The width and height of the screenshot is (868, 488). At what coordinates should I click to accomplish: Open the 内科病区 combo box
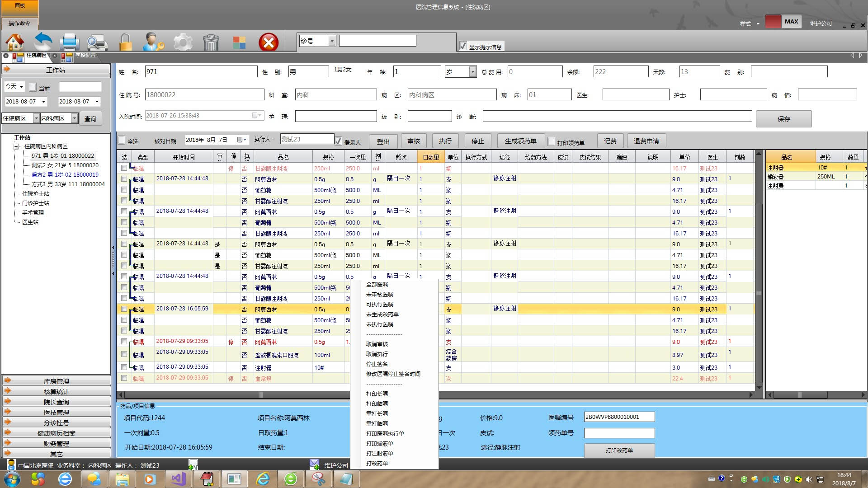pos(75,118)
